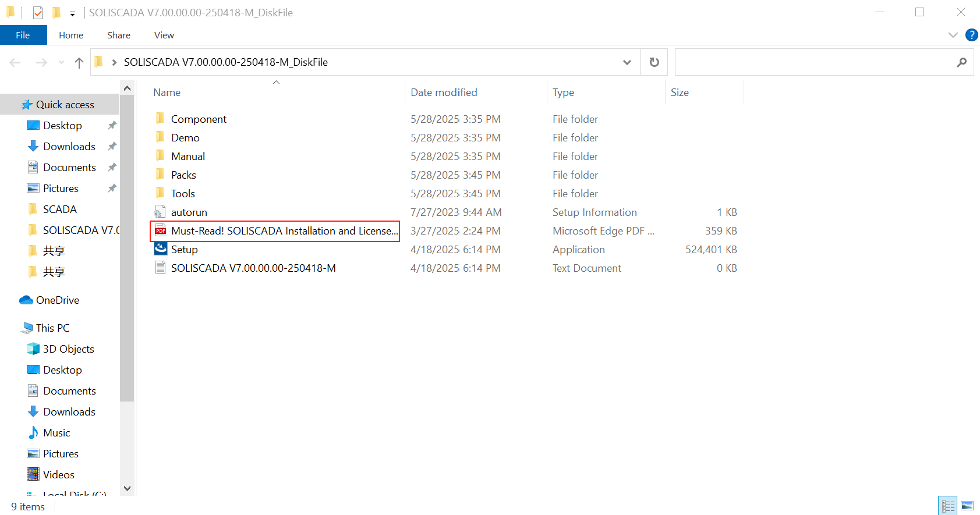Sort files by Type column
Image resolution: width=980 pixels, height=515 pixels.
click(x=563, y=93)
